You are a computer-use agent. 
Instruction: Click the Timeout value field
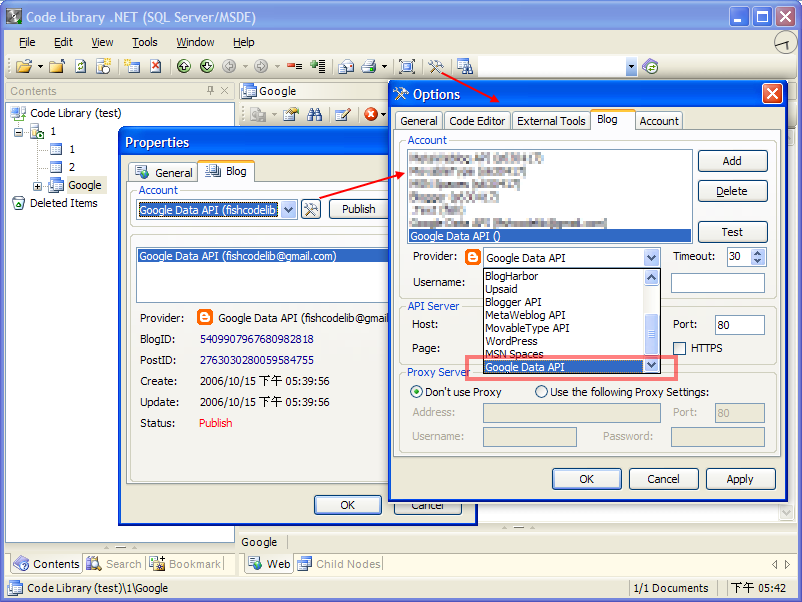tap(739, 257)
